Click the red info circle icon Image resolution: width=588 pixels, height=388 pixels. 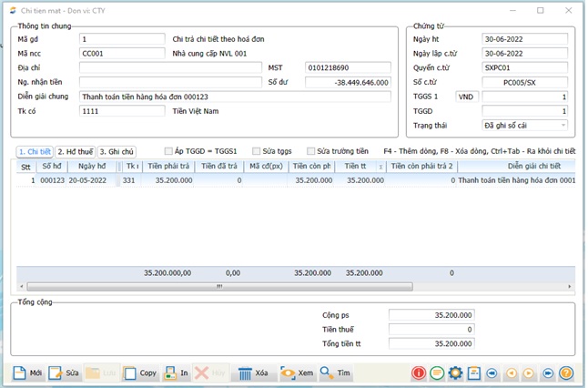(x=419, y=373)
